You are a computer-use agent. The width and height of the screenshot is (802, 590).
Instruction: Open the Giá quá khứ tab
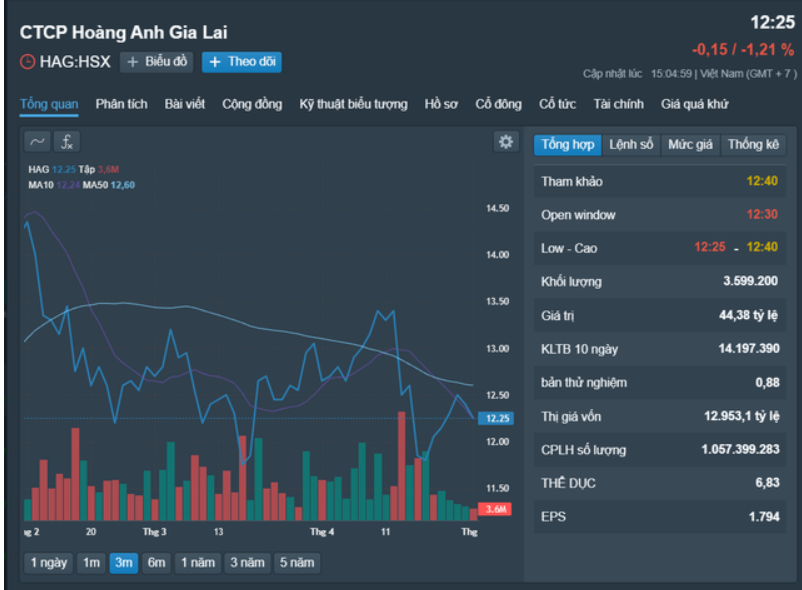(695, 104)
